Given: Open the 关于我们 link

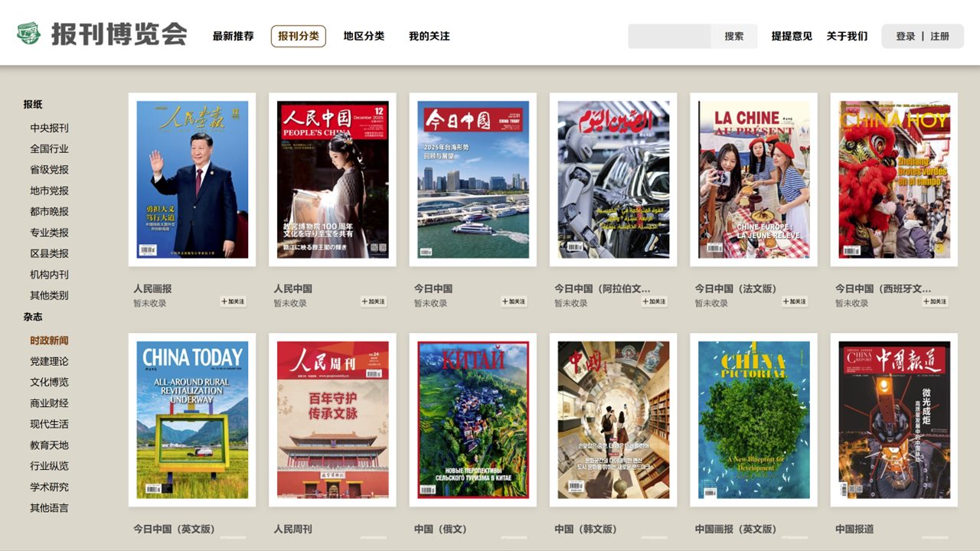Looking at the screenshot, I should pyautogui.click(x=847, y=36).
